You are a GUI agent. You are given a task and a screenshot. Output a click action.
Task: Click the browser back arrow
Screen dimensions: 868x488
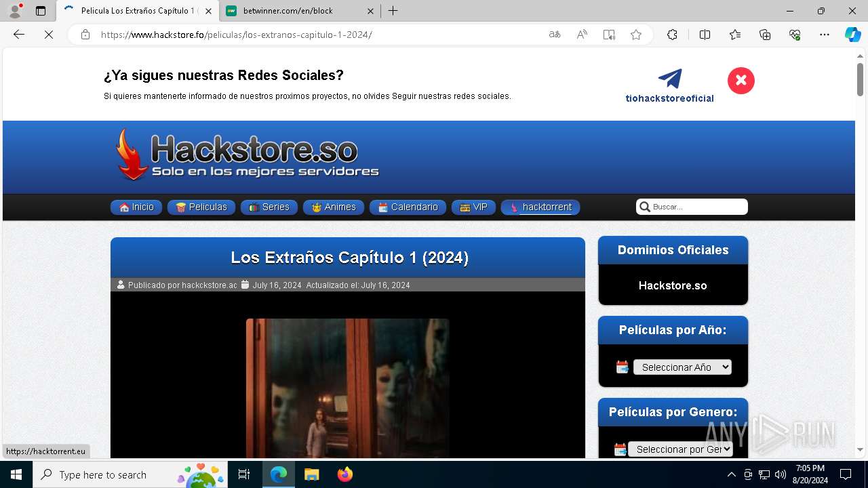[x=19, y=35]
